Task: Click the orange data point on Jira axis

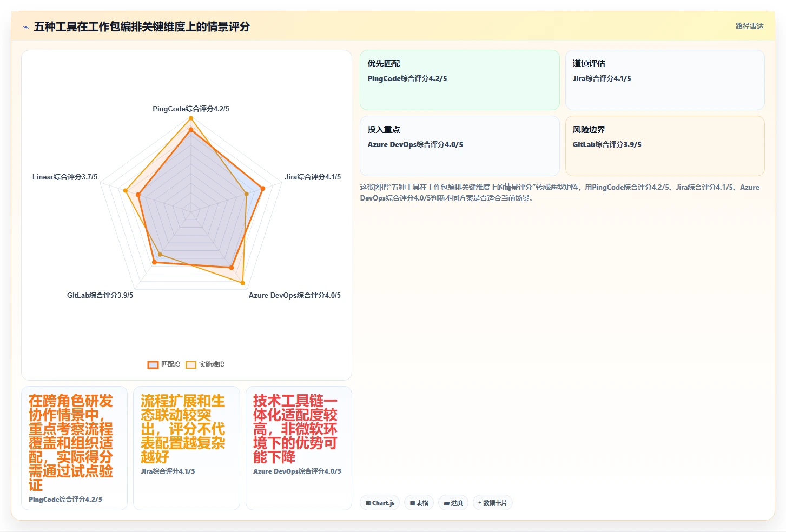Action: point(263,189)
